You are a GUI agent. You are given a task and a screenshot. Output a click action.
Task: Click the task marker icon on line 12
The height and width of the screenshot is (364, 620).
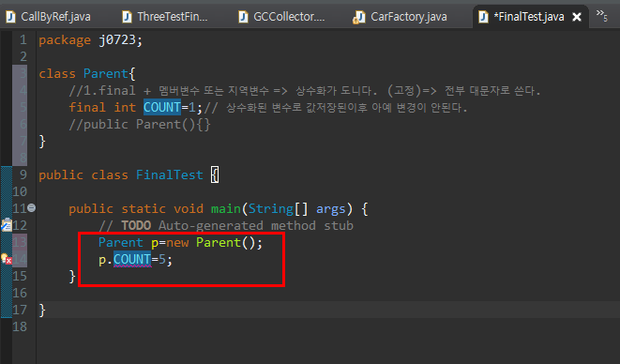pyautogui.click(x=6, y=225)
